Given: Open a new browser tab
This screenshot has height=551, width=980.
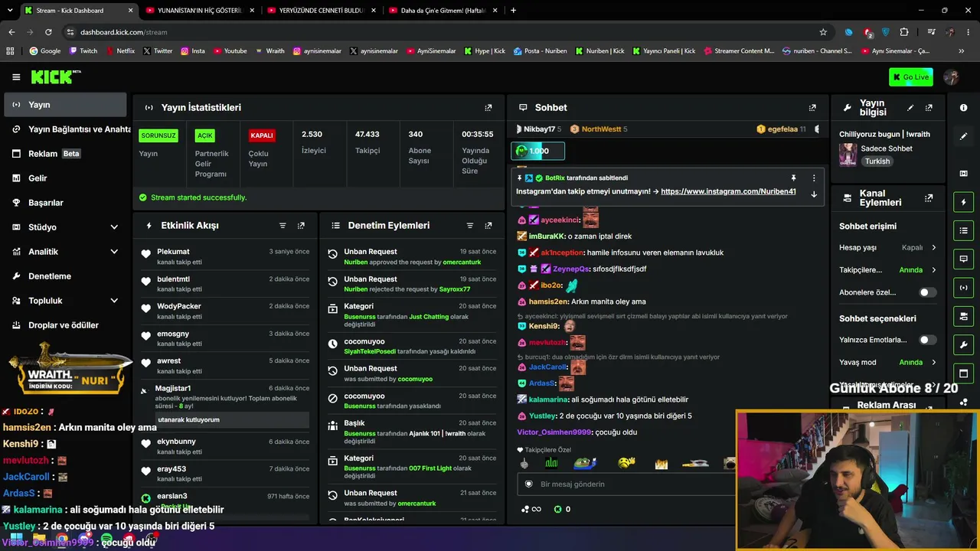Looking at the screenshot, I should click(513, 11).
